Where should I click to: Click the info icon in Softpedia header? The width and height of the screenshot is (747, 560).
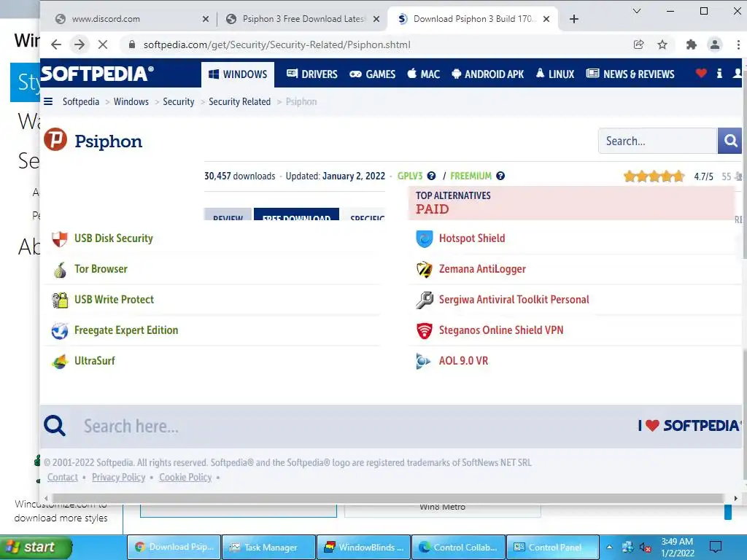(x=719, y=74)
